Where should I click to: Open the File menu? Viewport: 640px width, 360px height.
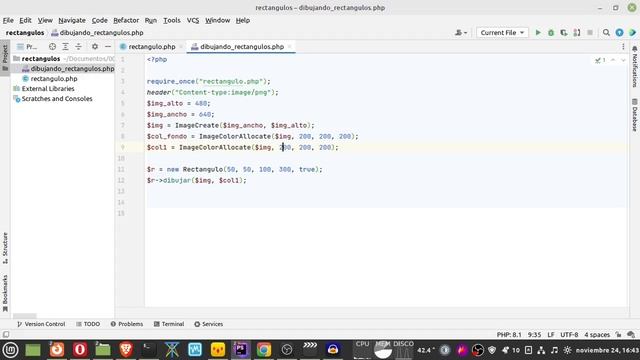click(x=8, y=20)
